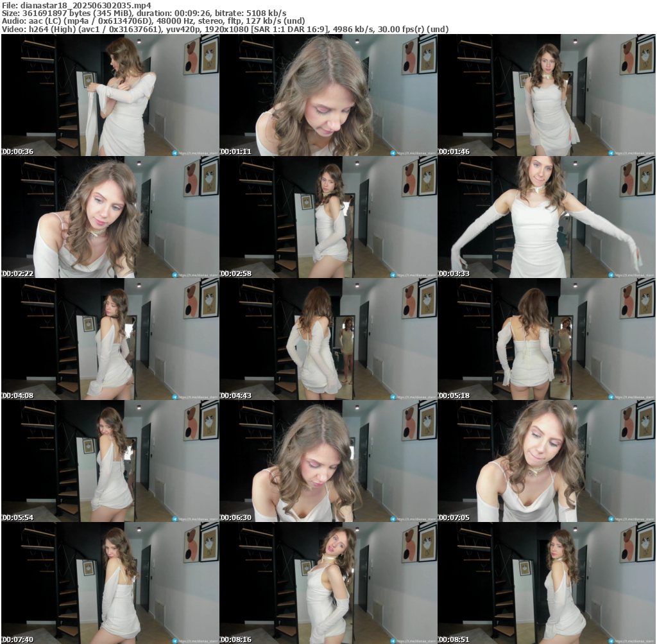657x644 pixels.
Task: Click the Telegram icon in the 00:06:30 frame
Action: tap(393, 519)
